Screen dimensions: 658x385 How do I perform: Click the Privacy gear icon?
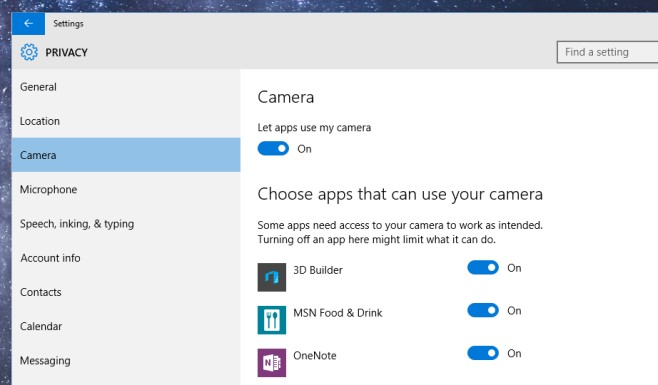tap(29, 52)
